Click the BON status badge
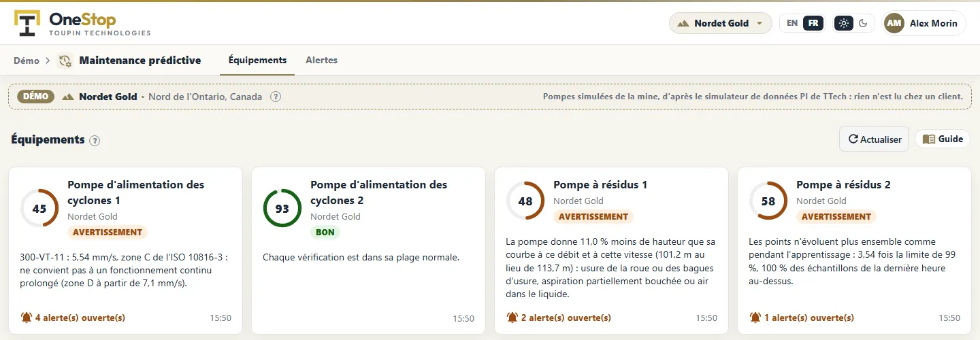This screenshot has width=980, height=340. pos(325,232)
